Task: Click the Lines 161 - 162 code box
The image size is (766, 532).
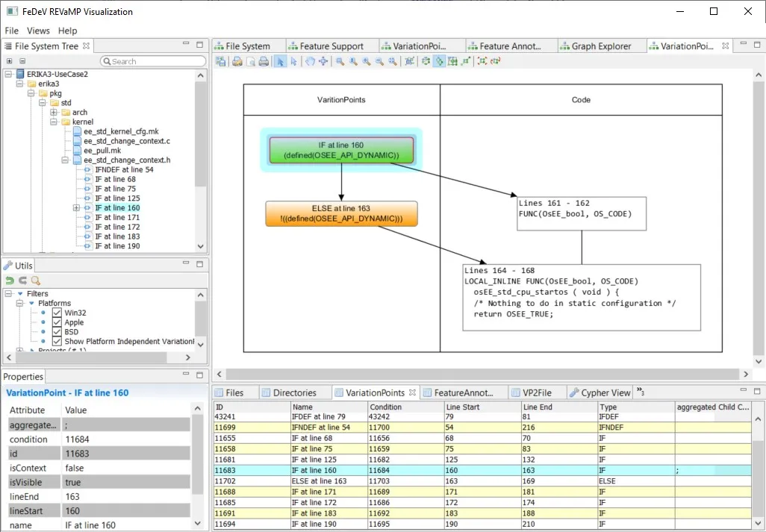Action: pos(582,214)
